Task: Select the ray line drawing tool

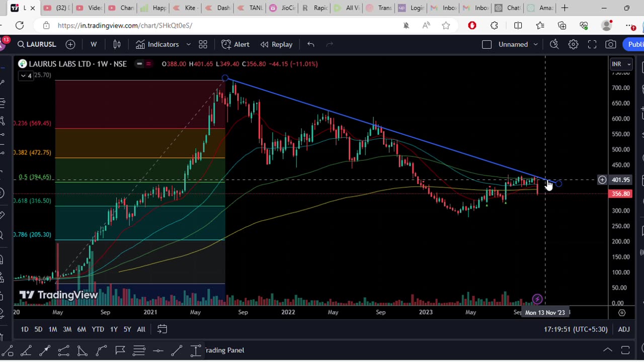Action: point(26,350)
